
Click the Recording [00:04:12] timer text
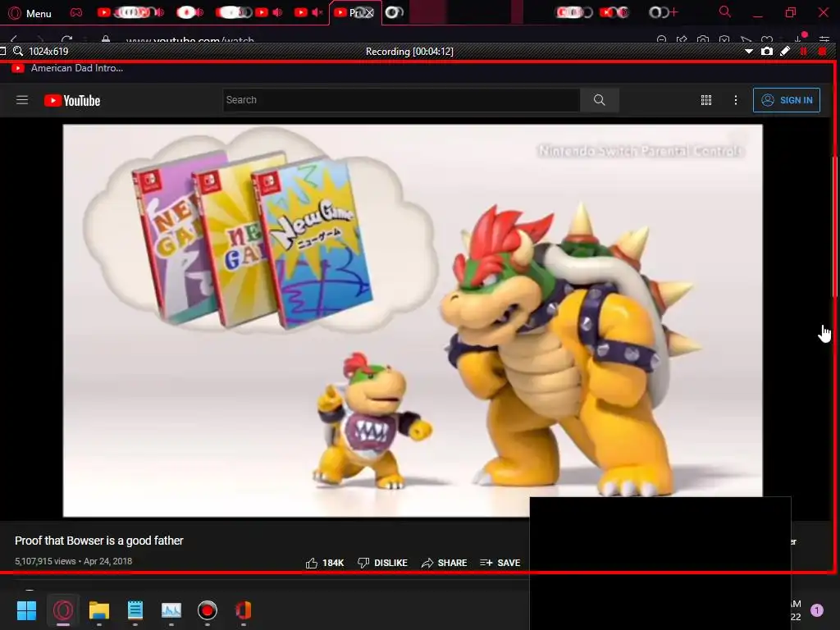tap(409, 52)
